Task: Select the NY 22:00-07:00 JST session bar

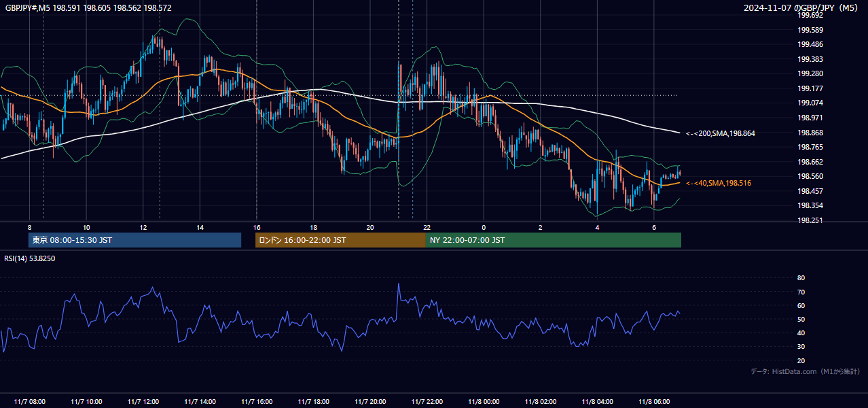Action: pos(554,240)
